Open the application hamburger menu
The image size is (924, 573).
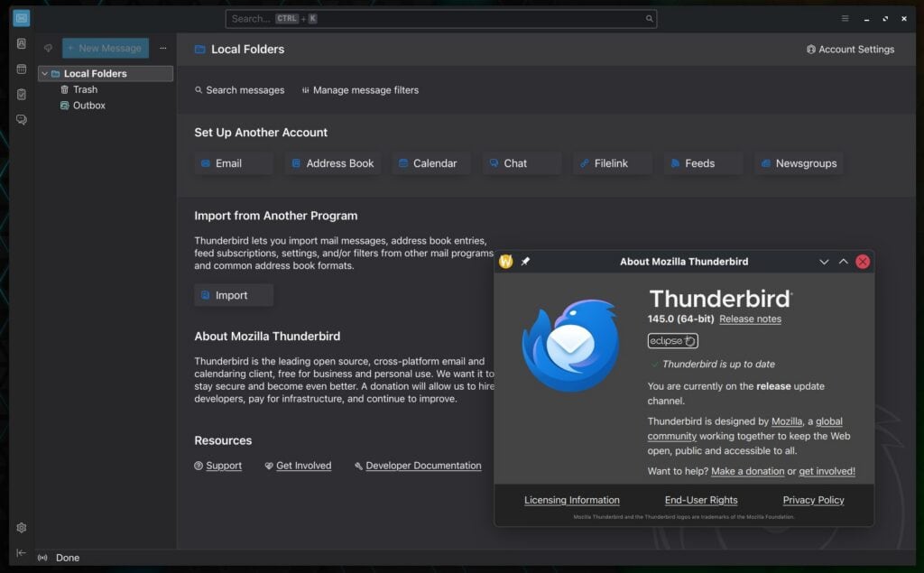pyautogui.click(x=845, y=18)
